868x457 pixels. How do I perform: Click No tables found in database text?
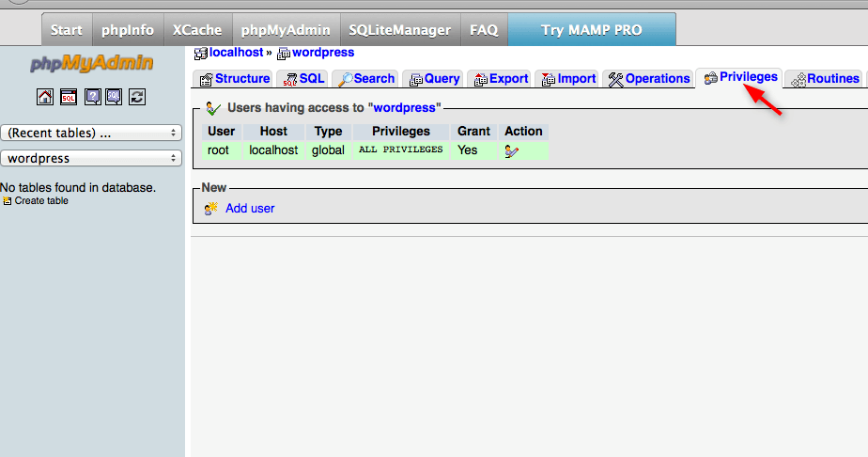pyautogui.click(x=78, y=188)
